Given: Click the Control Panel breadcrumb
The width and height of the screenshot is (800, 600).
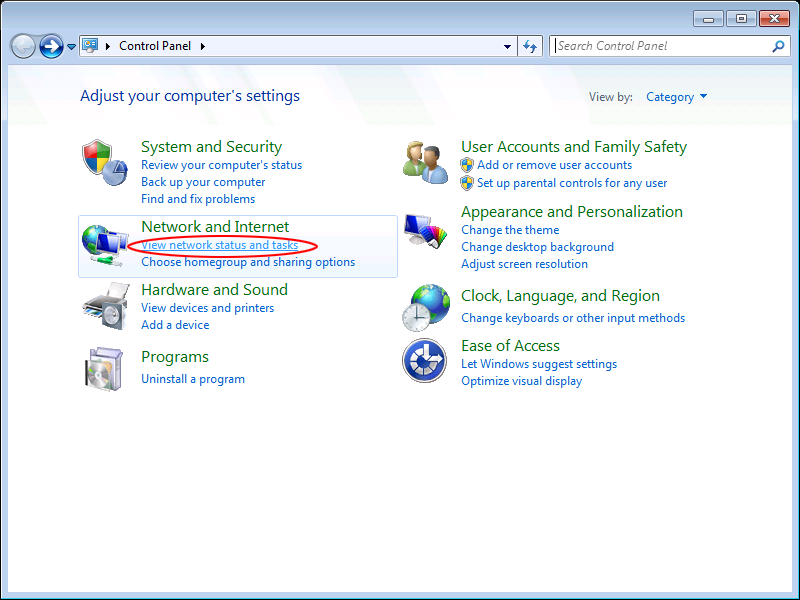Looking at the screenshot, I should (155, 46).
